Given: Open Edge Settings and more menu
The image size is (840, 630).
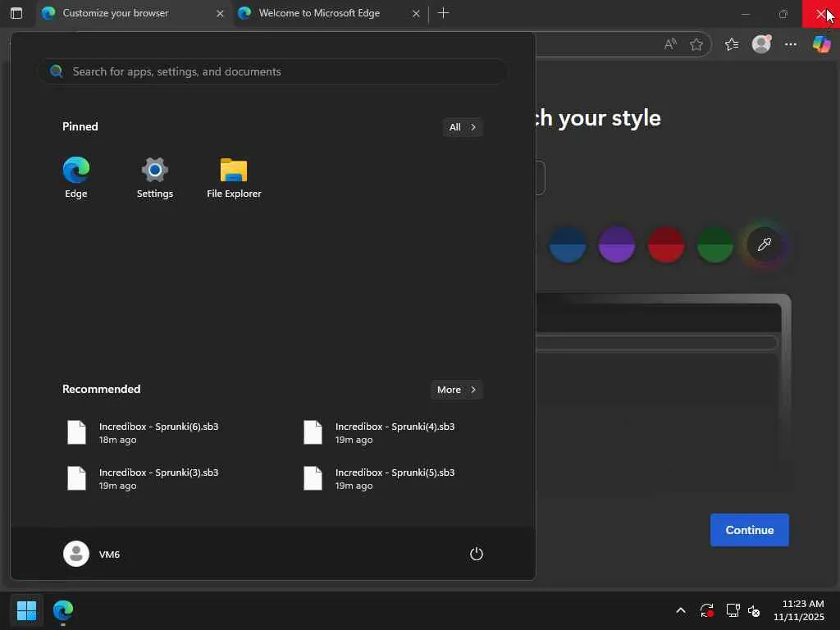Looking at the screenshot, I should pos(791,44).
